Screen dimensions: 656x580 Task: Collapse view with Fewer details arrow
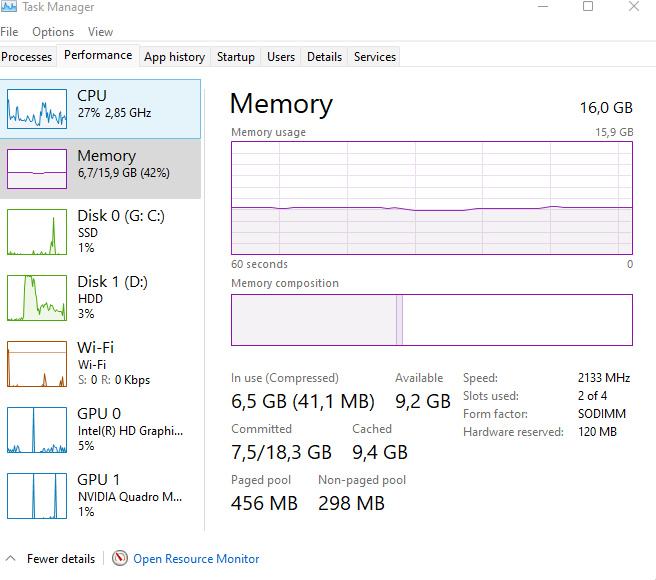(x=11, y=559)
